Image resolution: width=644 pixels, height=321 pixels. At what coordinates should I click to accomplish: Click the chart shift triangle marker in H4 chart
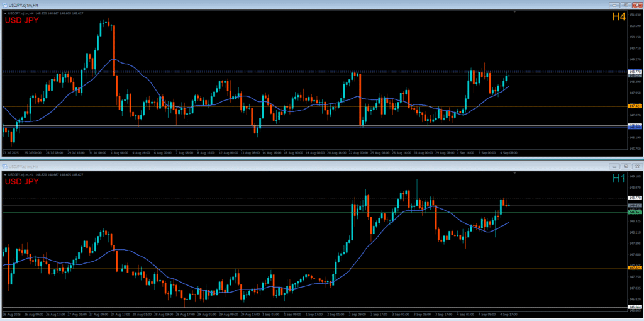(515, 12)
